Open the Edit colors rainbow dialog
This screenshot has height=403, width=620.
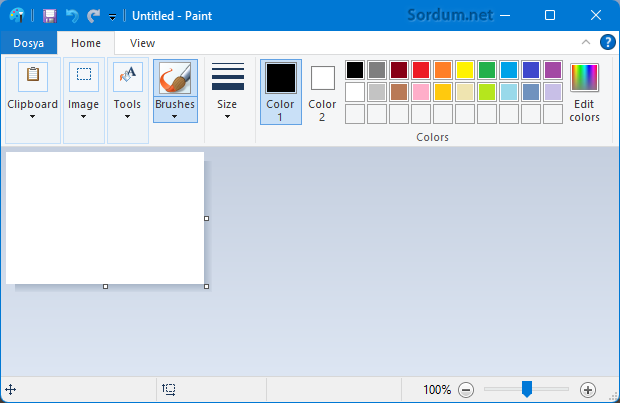[x=584, y=92]
